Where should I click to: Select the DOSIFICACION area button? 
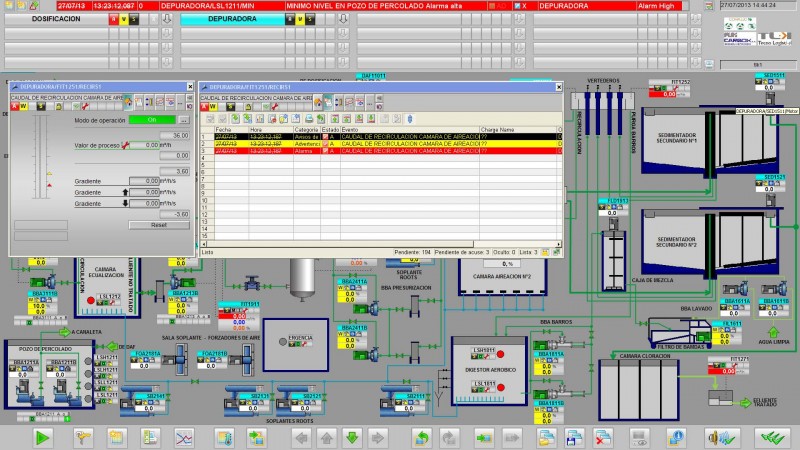point(56,19)
